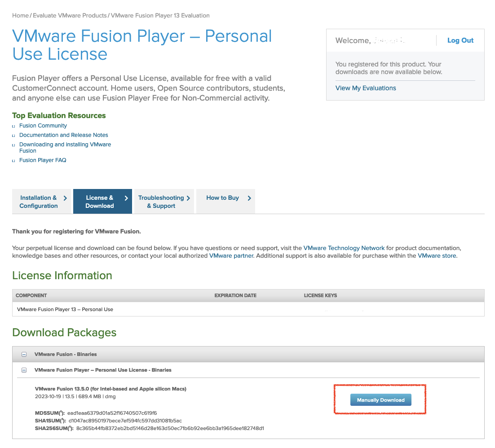Screen dimensions: 495x448
Task: Open Documentation and Release Notes link
Action: coord(63,135)
